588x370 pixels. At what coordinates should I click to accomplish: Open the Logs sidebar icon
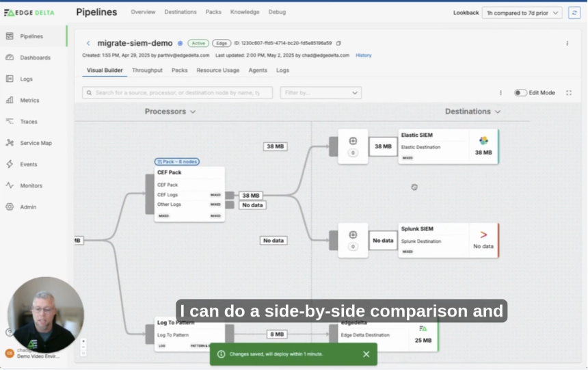coord(10,79)
